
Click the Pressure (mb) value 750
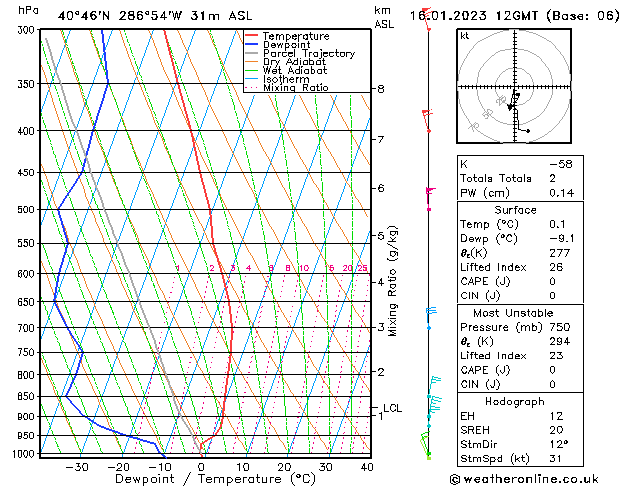[560, 327]
